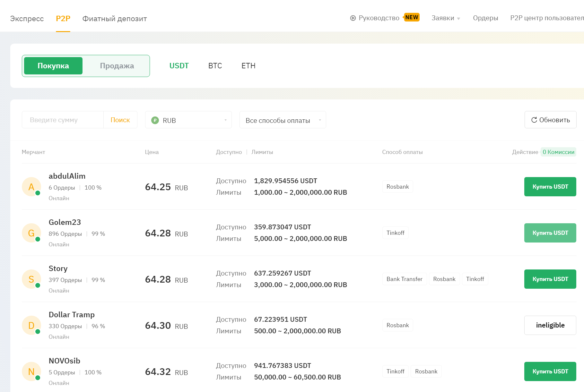
Task: Click the Введите сумму amount field
Action: [63, 120]
